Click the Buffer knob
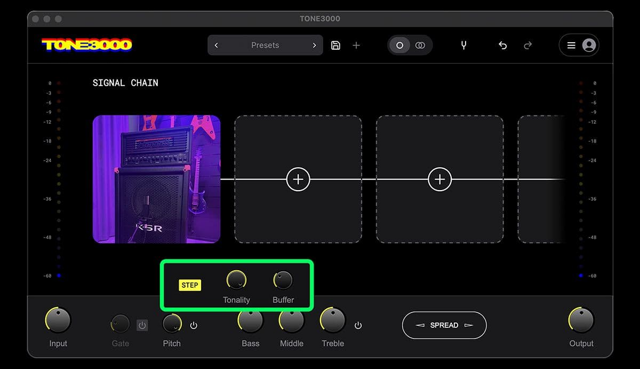The width and height of the screenshot is (640, 369). click(x=283, y=280)
